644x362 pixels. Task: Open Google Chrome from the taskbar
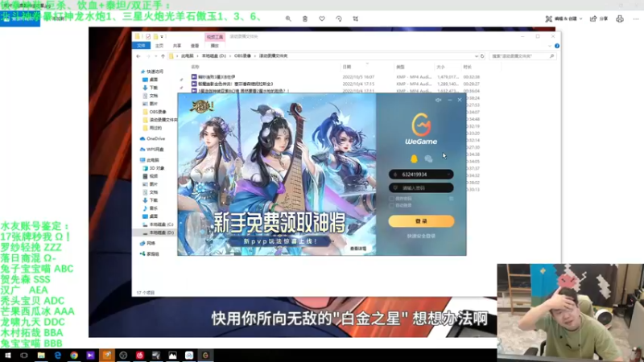tap(74, 356)
